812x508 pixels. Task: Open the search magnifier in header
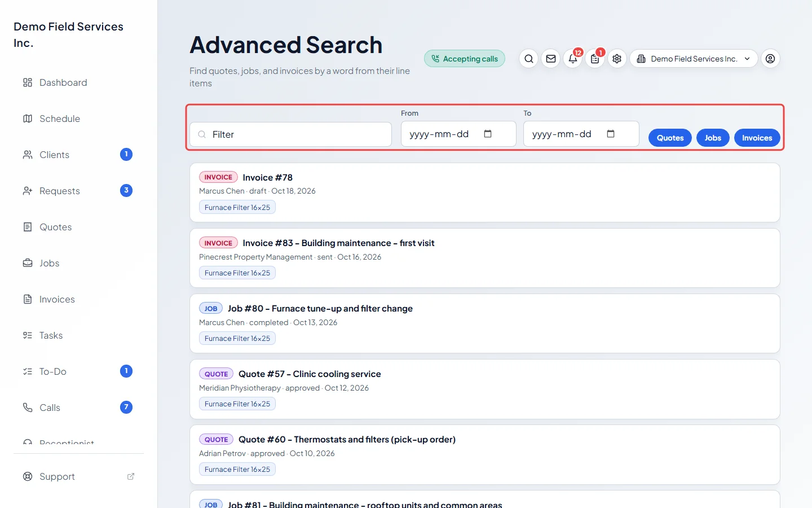[x=528, y=59]
